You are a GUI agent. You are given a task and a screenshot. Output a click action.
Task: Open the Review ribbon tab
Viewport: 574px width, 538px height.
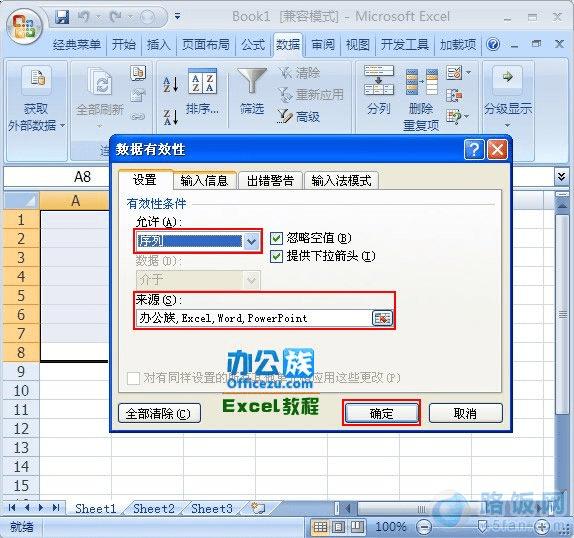click(323, 45)
